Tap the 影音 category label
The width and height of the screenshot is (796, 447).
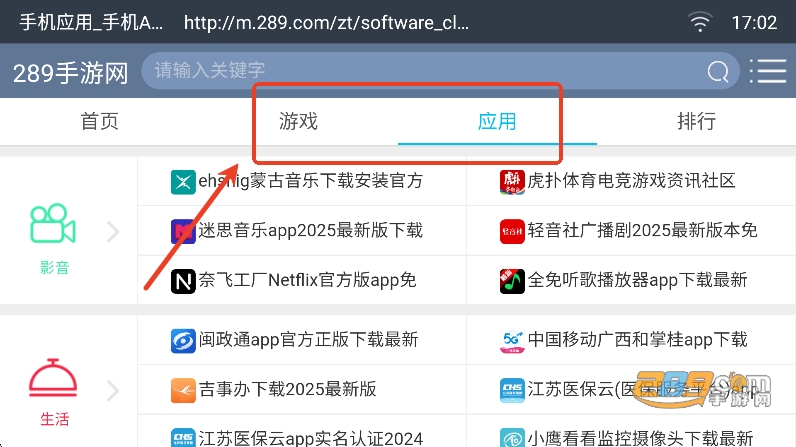coord(54,267)
